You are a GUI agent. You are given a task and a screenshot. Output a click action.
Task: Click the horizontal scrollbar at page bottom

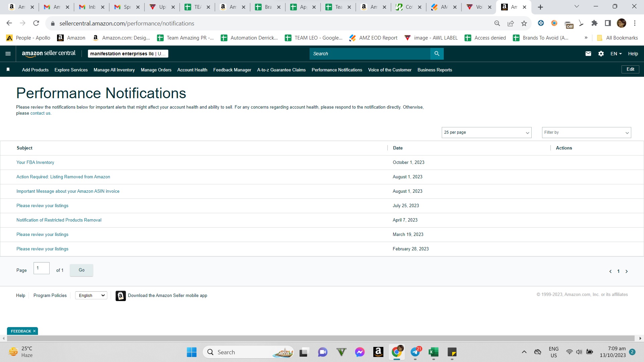pyautogui.click(x=320, y=339)
